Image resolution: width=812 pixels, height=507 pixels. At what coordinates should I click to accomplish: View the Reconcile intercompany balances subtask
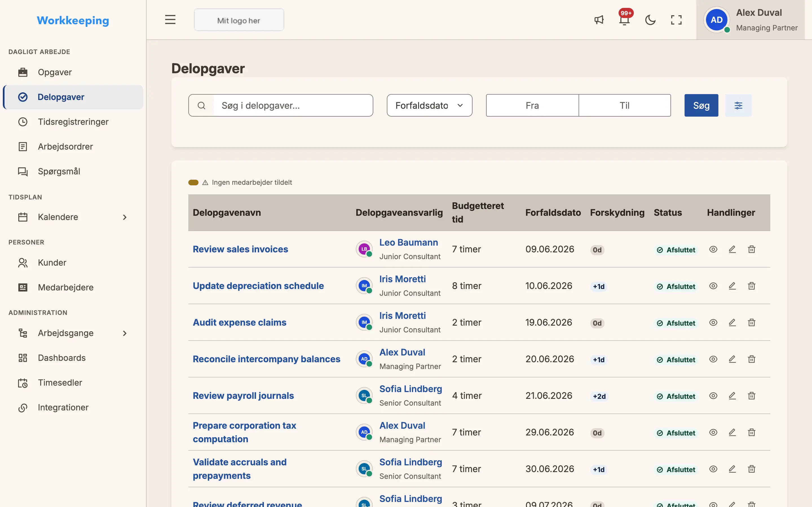pos(713,359)
